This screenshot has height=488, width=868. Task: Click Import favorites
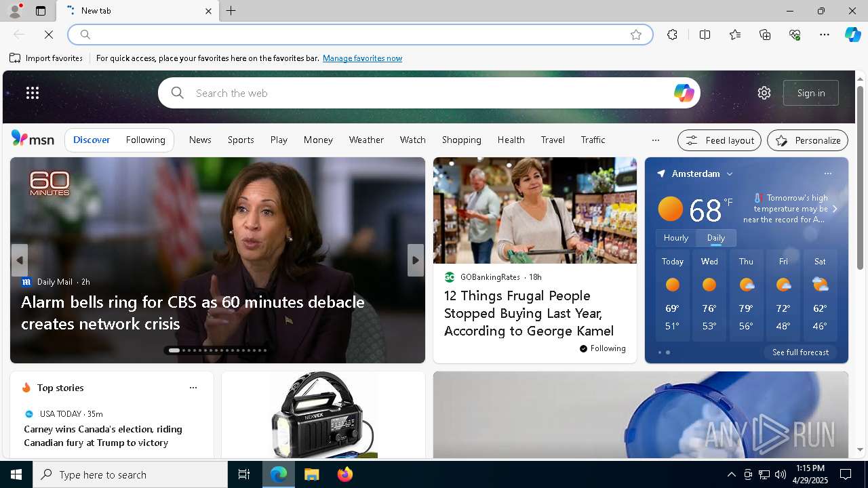pos(46,58)
